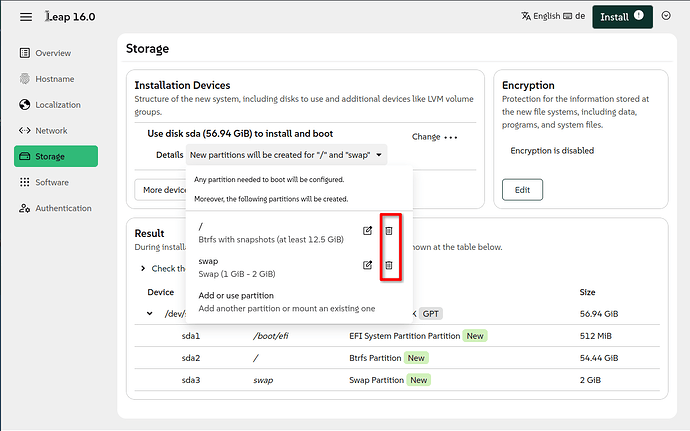Select the Storage section
Image resolution: width=690 pixels, height=431 pixels.
click(56, 156)
